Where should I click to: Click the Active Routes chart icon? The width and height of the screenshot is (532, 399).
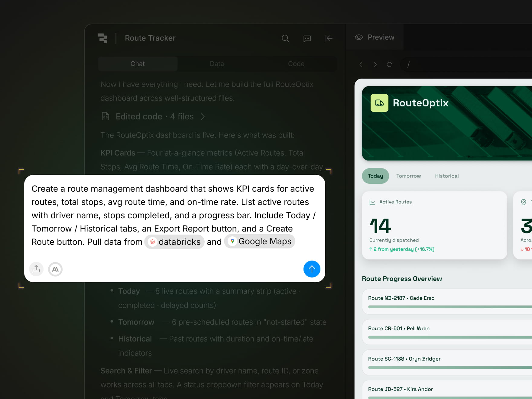point(372,202)
